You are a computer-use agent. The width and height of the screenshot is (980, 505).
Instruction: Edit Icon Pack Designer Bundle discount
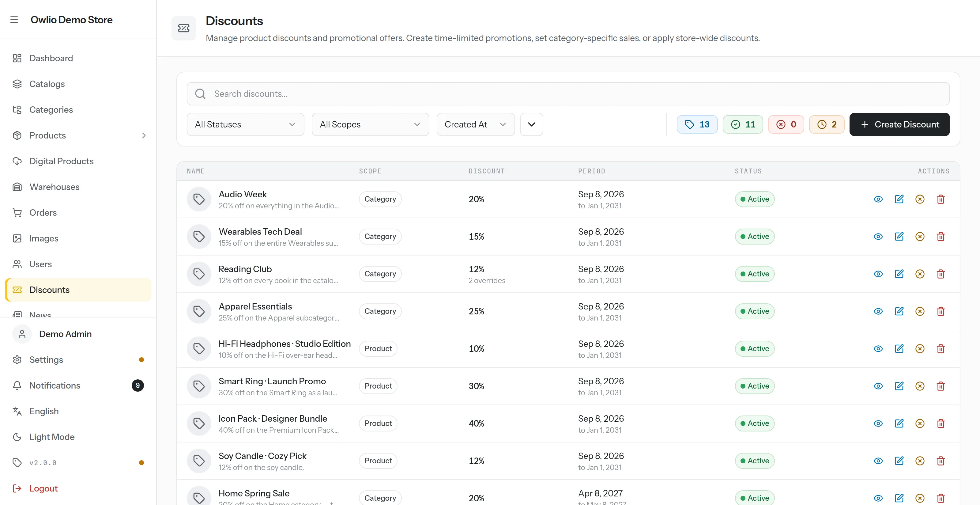[x=899, y=423]
